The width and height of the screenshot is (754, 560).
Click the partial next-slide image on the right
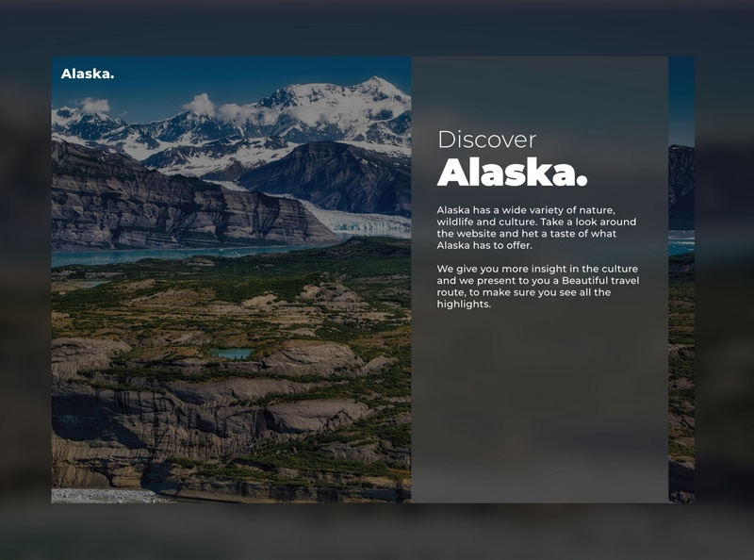(681, 279)
